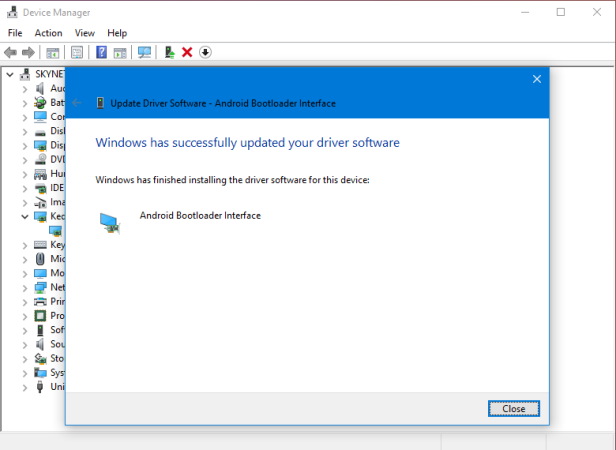Screen dimensions: 616x450
Task: Close the Update Driver Software dialog with X
Action: click(x=537, y=79)
